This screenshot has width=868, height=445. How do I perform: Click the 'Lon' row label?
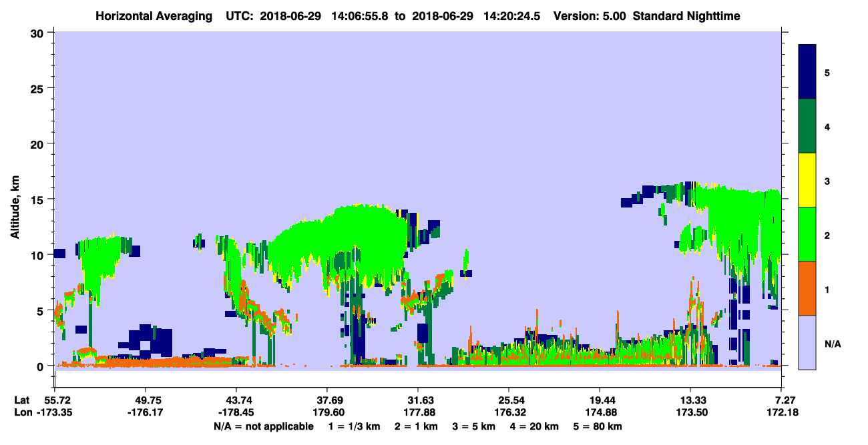[23, 413]
